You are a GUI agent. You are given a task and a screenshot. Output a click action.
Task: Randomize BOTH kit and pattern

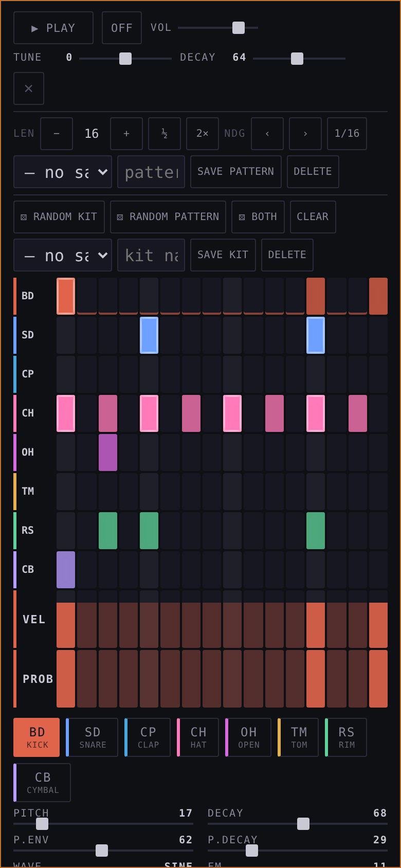click(258, 217)
